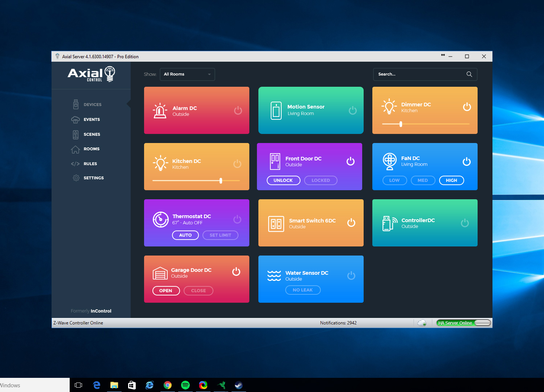Set the fan speed to MED
This screenshot has height=392, width=544.
click(422, 180)
